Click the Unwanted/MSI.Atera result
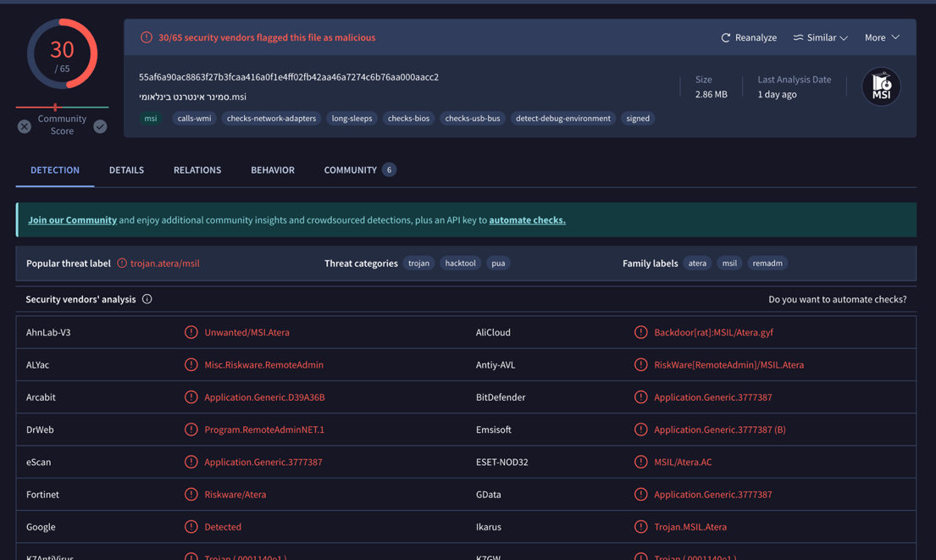Screen dimensions: 936x560 (246, 333)
